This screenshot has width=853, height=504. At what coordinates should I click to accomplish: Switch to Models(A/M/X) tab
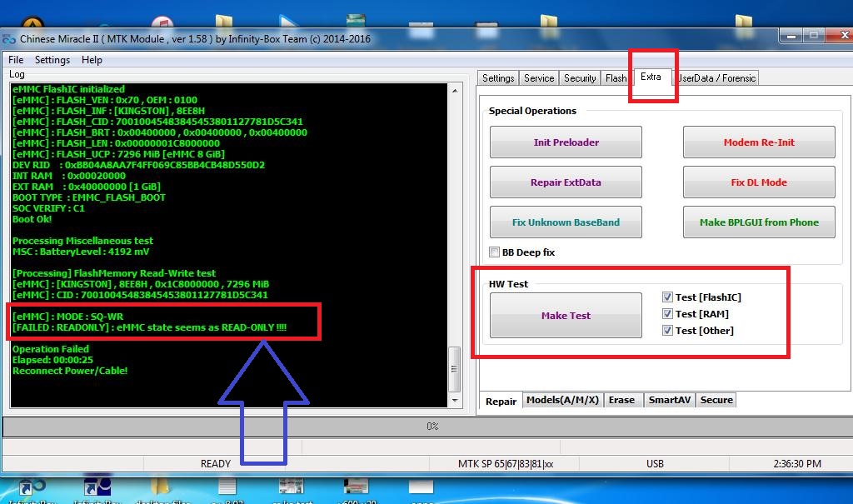(562, 400)
